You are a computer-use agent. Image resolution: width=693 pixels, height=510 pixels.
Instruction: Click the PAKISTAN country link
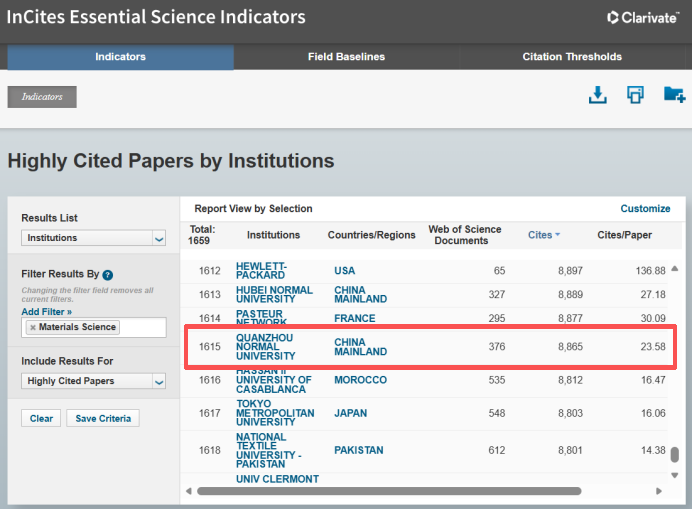[358, 450]
